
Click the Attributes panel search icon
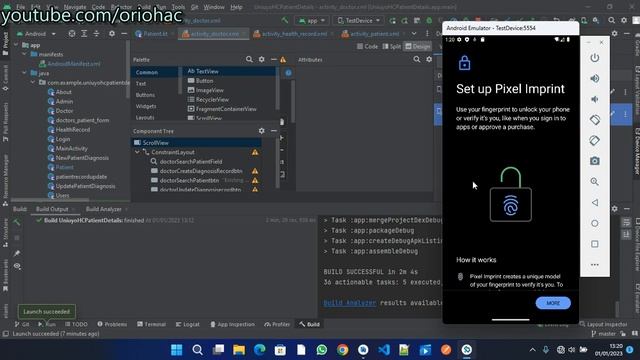(416, 60)
